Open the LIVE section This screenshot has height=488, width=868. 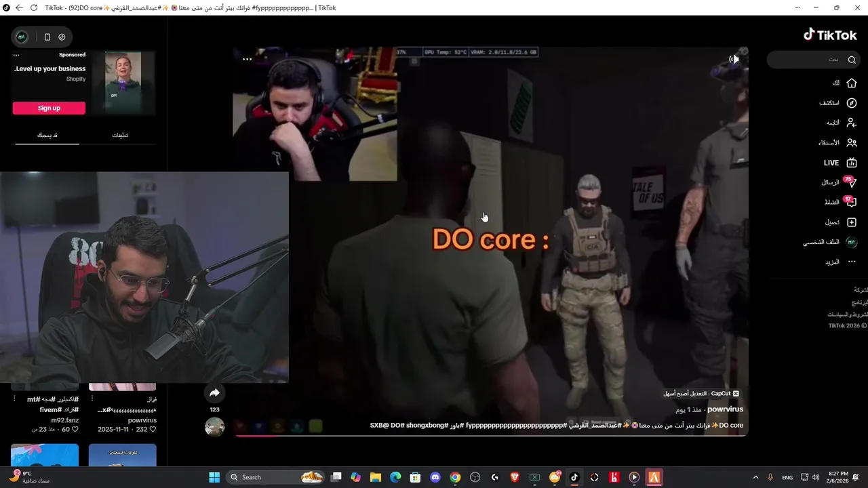840,163
